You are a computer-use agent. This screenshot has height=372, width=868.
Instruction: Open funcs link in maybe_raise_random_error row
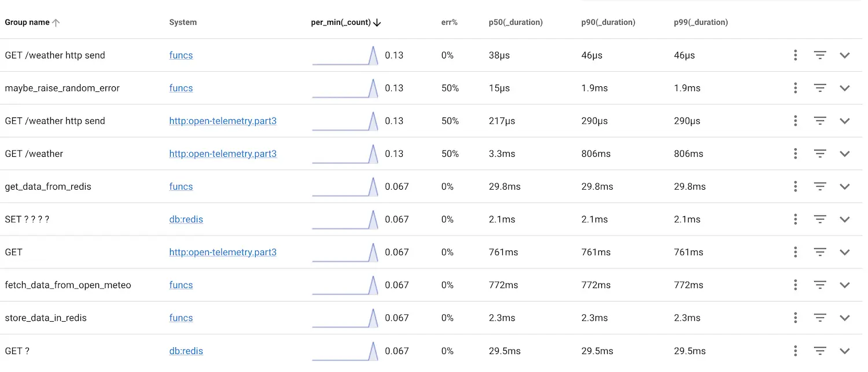[181, 88]
